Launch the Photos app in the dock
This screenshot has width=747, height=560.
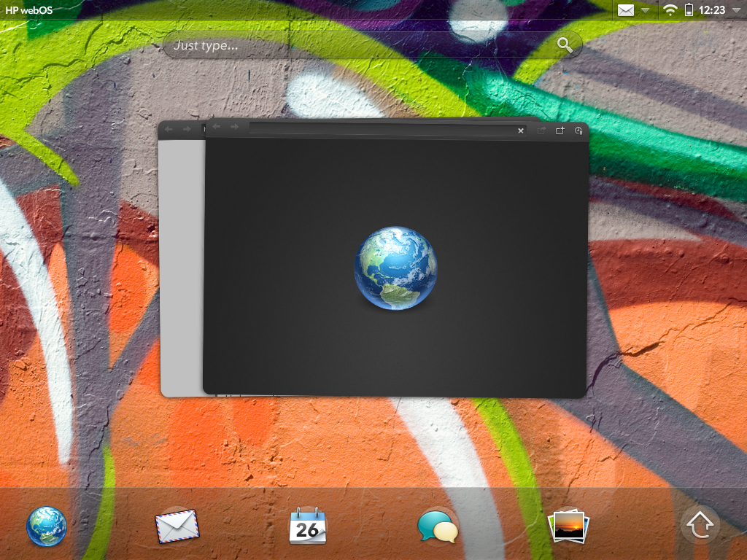click(568, 526)
